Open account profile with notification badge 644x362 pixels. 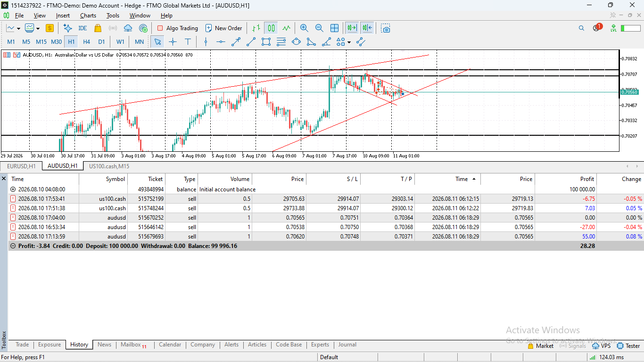coord(597,28)
